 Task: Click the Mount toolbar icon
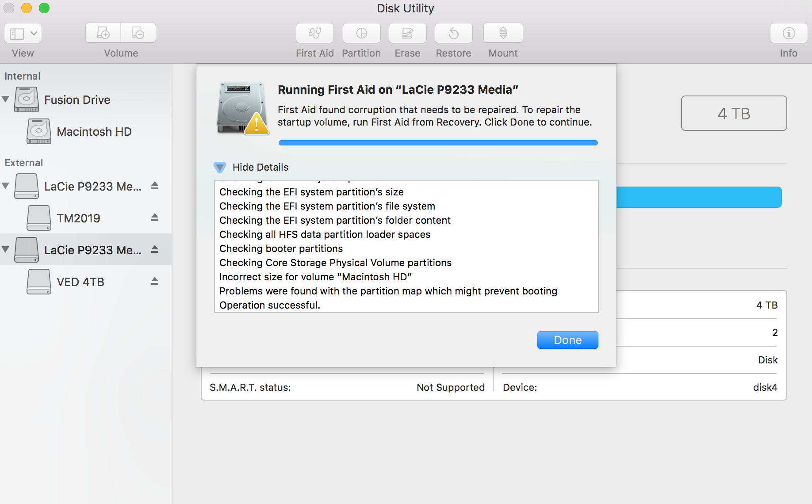503,33
